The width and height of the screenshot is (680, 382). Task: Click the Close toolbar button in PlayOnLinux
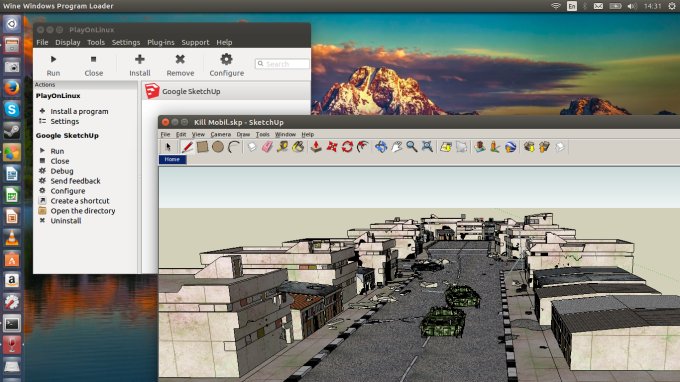[94, 65]
